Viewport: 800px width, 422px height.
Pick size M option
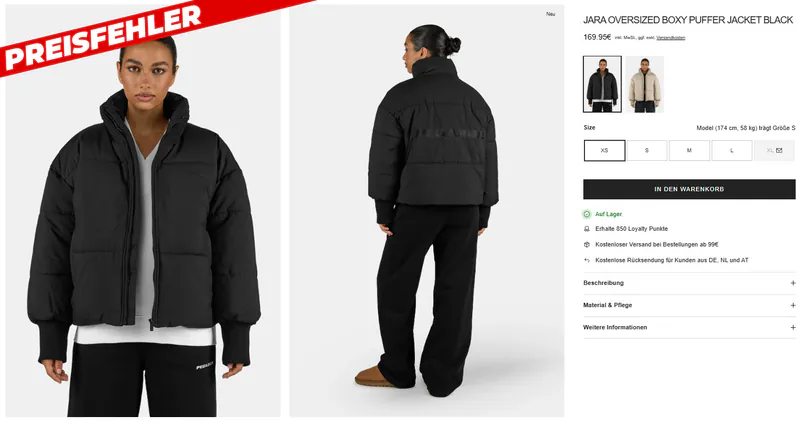point(689,151)
